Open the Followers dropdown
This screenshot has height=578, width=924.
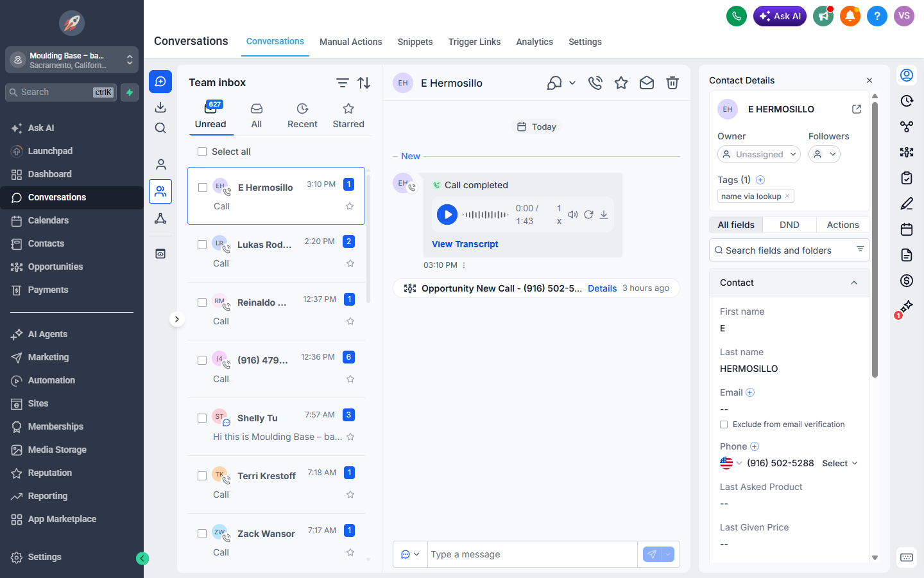825,154
